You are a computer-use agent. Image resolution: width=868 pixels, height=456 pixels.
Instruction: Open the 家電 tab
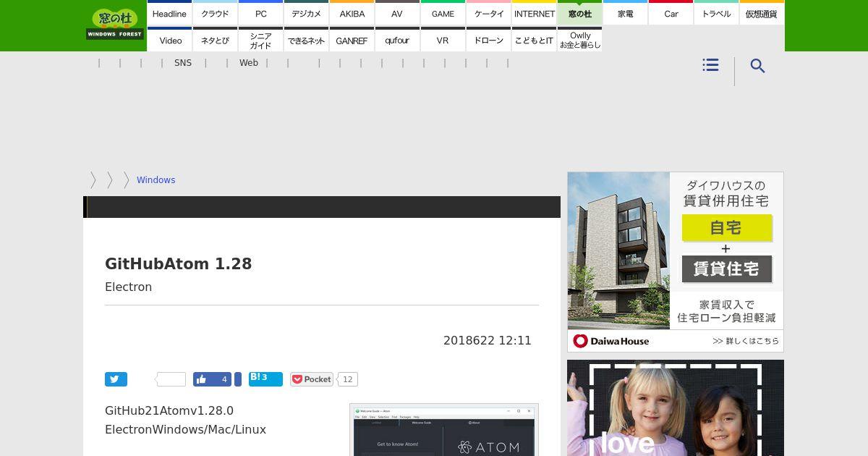625,14
